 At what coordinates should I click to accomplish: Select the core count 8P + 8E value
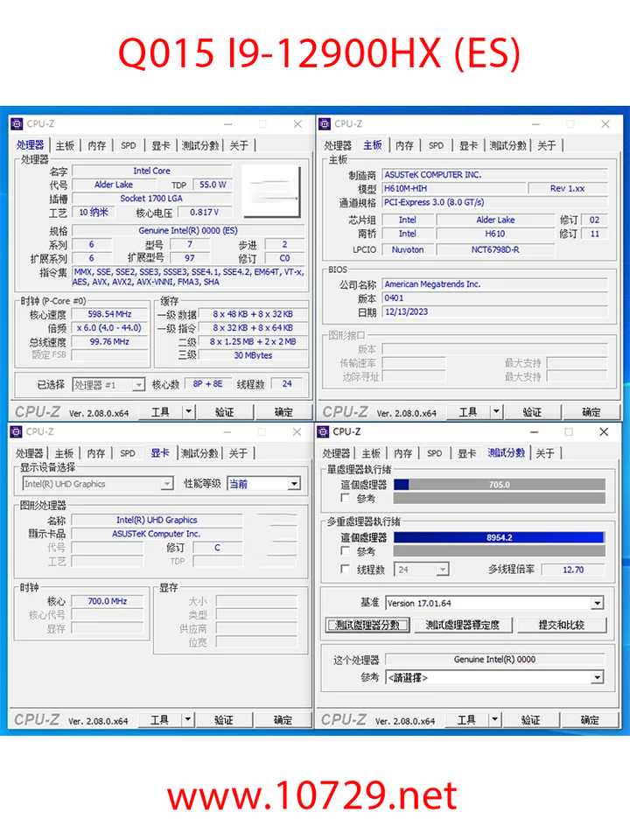tap(208, 383)
